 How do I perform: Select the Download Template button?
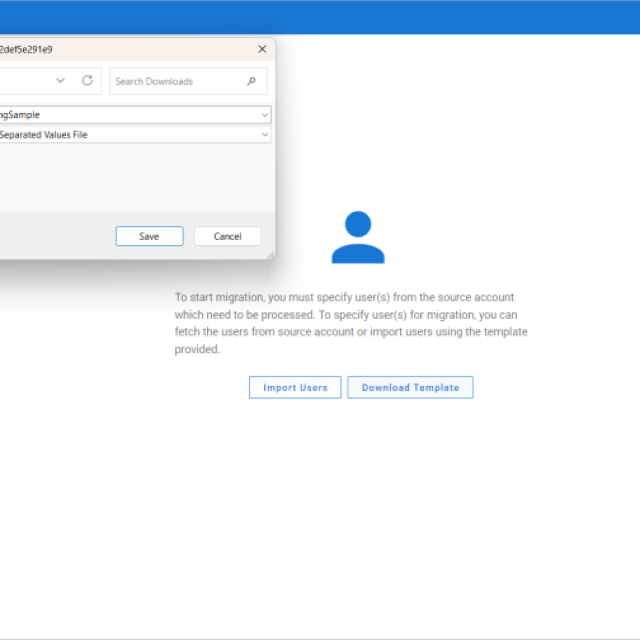click(410, 388)
